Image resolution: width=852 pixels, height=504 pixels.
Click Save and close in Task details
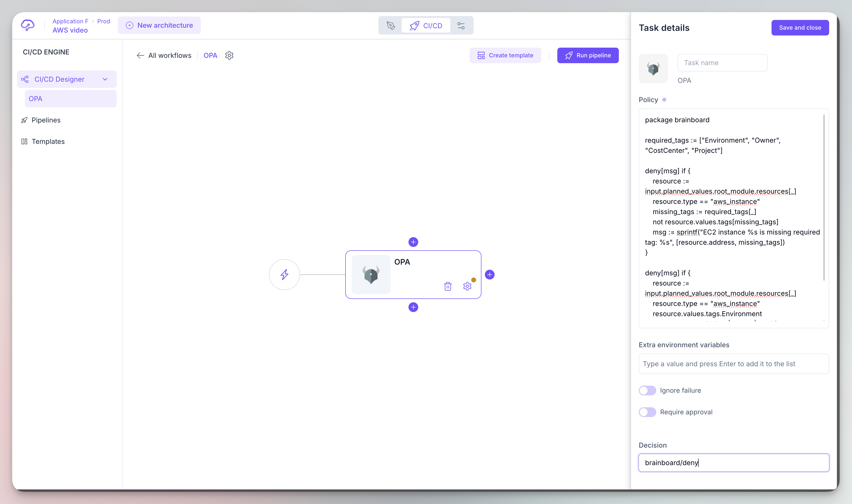coord(800,27)
